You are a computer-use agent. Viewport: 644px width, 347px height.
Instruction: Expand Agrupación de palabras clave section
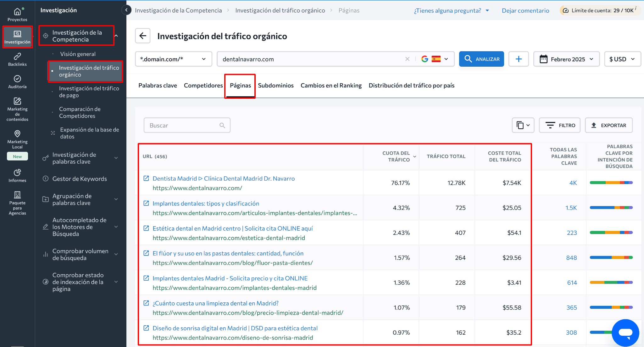[116, 199]
